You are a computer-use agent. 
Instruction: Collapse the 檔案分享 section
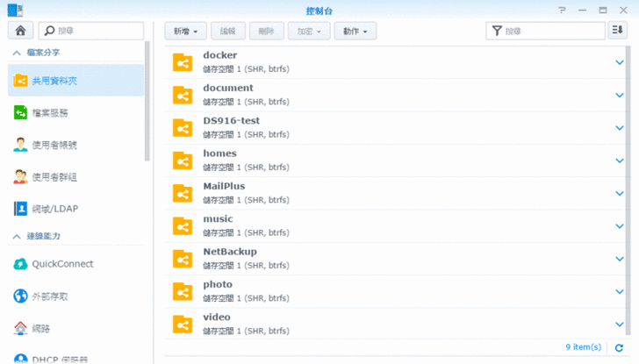point(17,53)
